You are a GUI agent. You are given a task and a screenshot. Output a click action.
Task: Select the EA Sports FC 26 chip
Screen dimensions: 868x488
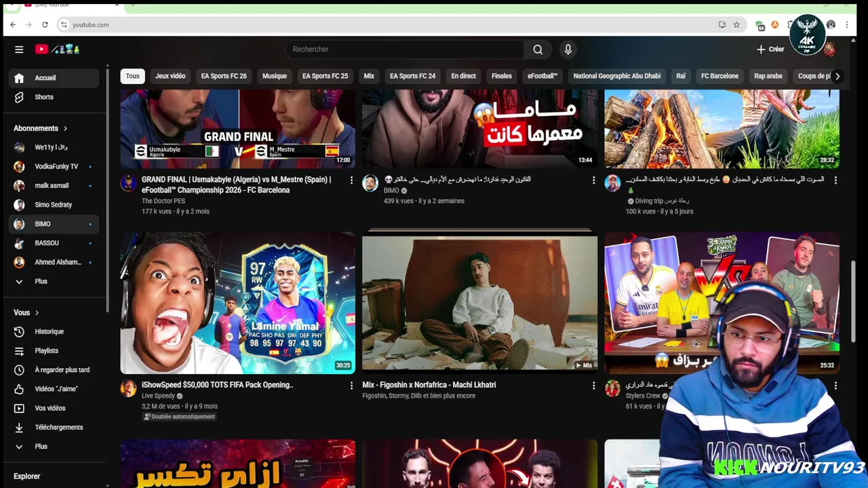[224, 76]
